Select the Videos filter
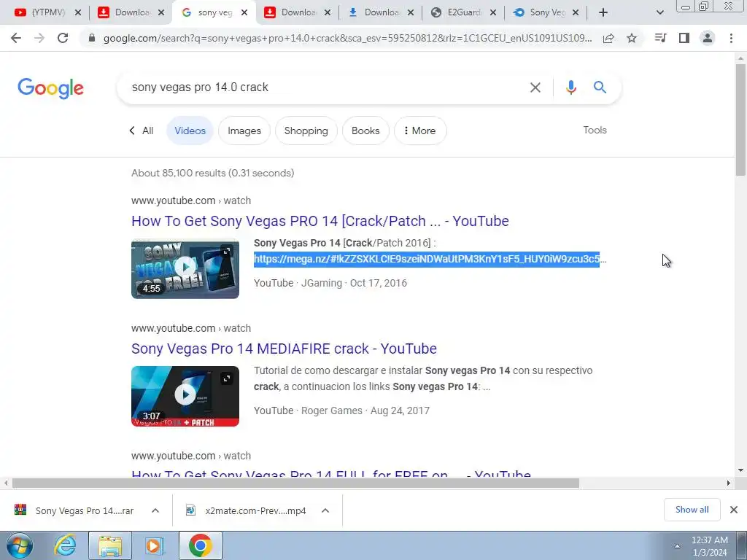747x560 pixels. click(190, 131)
